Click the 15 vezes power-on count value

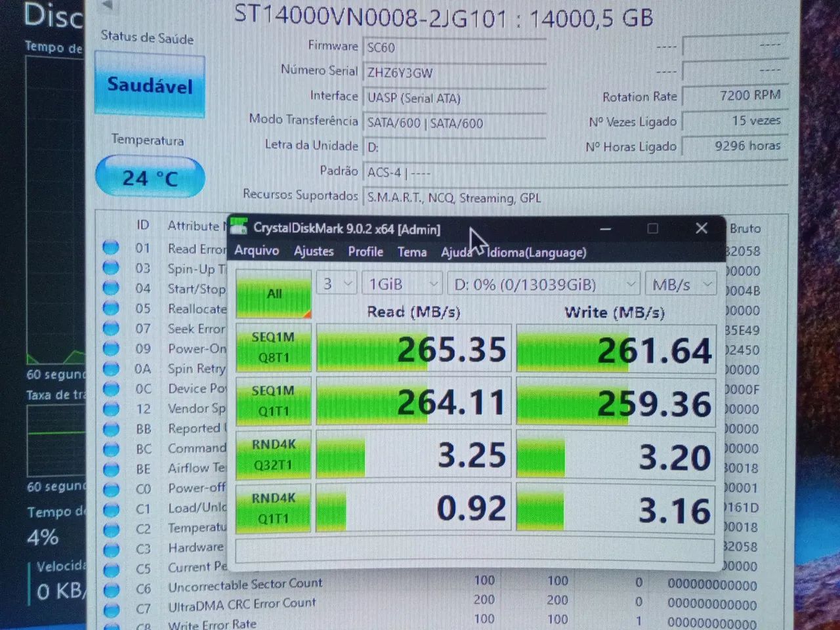click(x=735, y=121)
